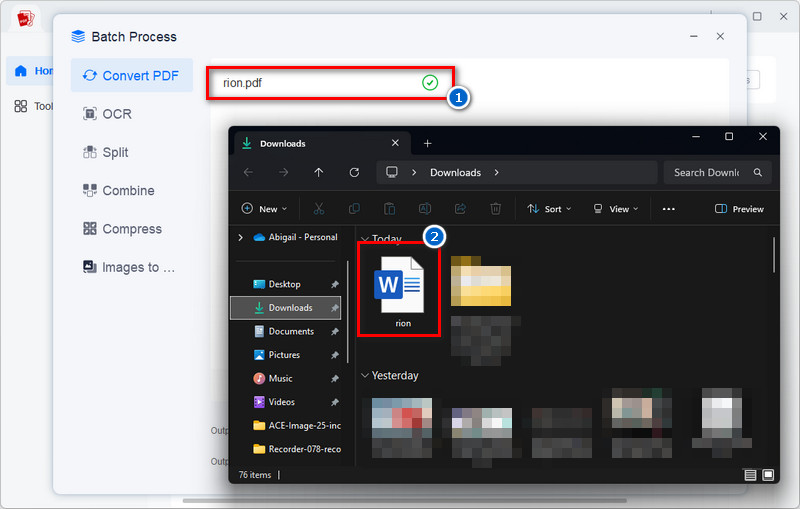
Task: Click the This PC monitor icon in address bar
Action: (392, 172)
